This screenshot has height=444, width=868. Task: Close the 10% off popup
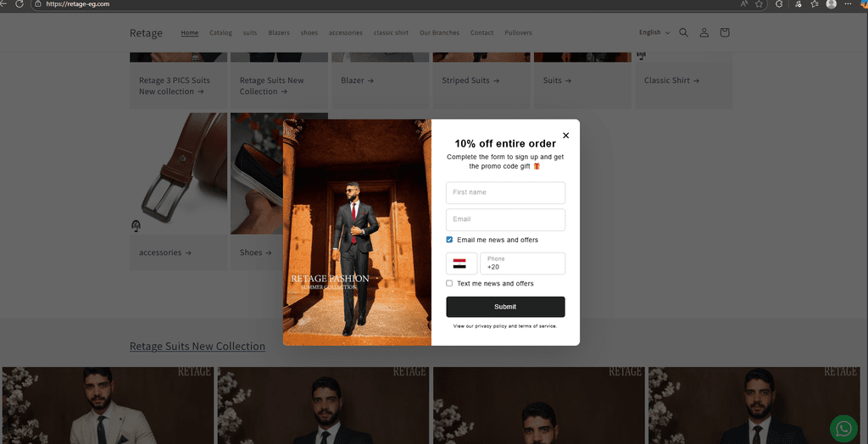pyautogui.click(x=565, y=135)
